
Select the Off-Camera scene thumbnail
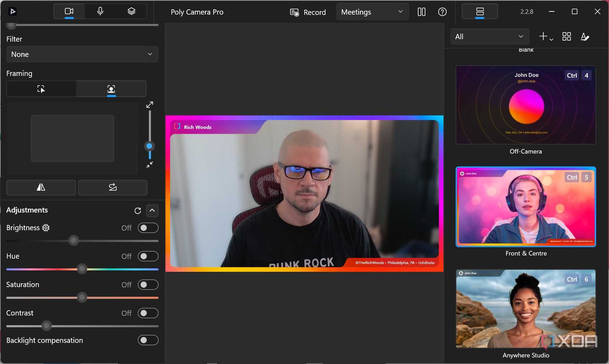[526, 105]
